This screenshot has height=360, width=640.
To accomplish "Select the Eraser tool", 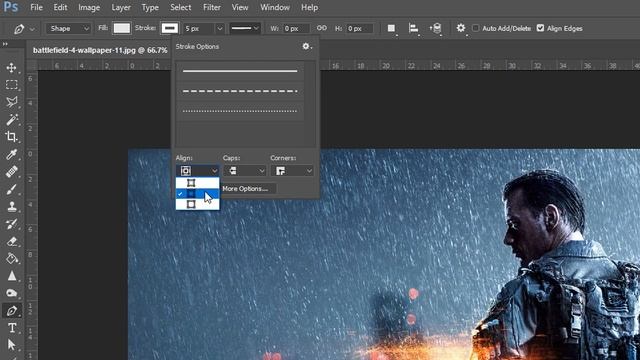I will coord(11,241).
